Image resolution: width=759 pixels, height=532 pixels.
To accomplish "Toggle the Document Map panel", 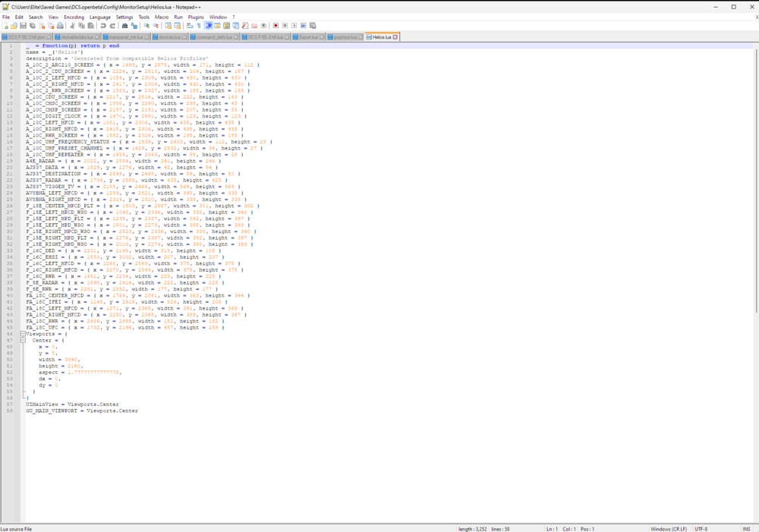I will [x=226, y=26].
